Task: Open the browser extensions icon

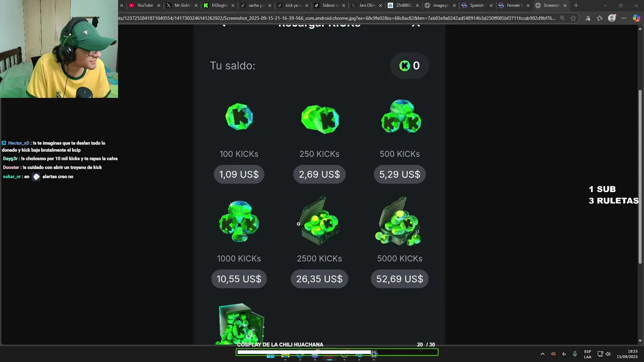Action: 588,18
